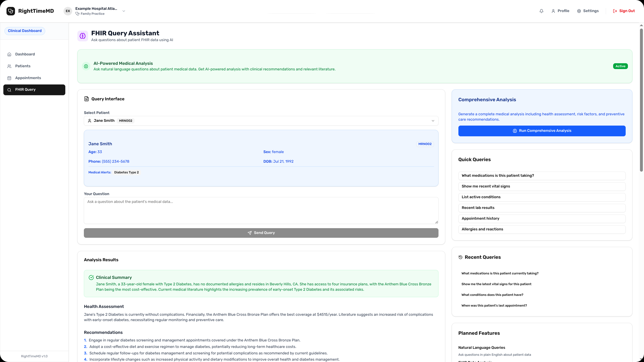Click the history icon beside Recent Queries
Viewport: 644px width, 362px height.
(460, 257)
